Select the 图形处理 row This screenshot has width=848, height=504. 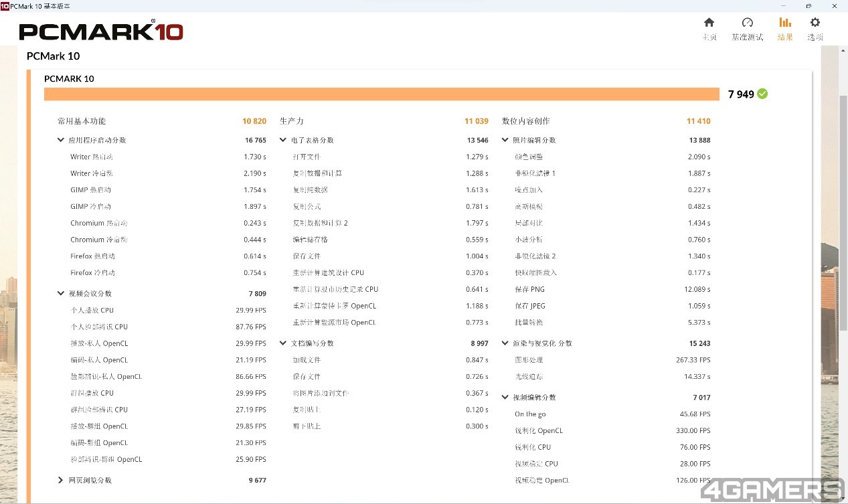click(612, 360)
